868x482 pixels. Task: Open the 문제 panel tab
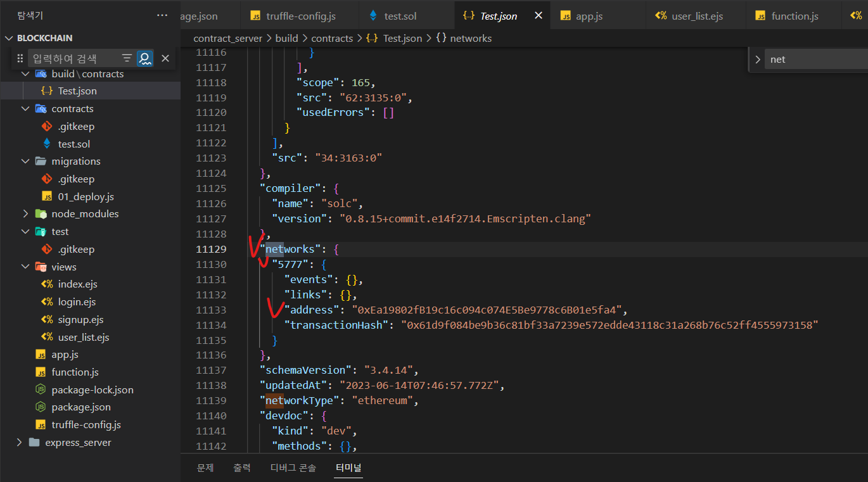205,468
